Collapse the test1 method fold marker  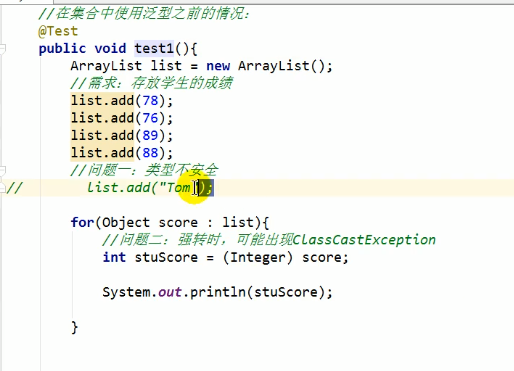pos(3,49)
